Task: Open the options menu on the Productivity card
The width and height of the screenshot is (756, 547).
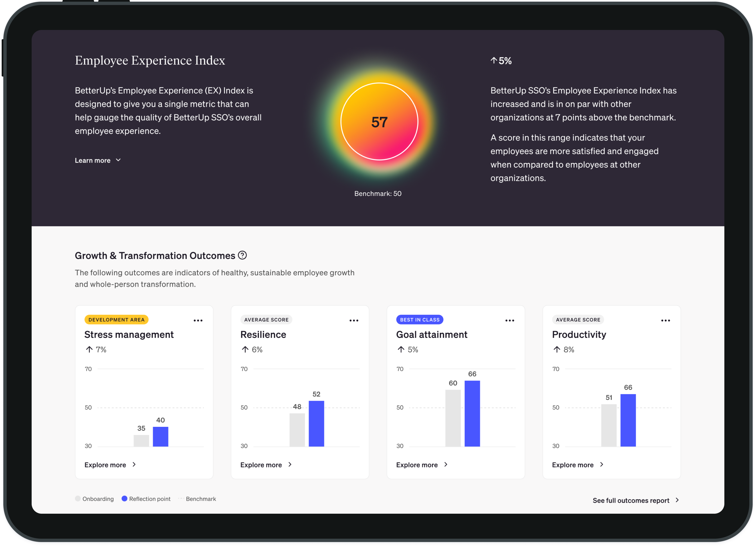Action: [x=666, y=320]
